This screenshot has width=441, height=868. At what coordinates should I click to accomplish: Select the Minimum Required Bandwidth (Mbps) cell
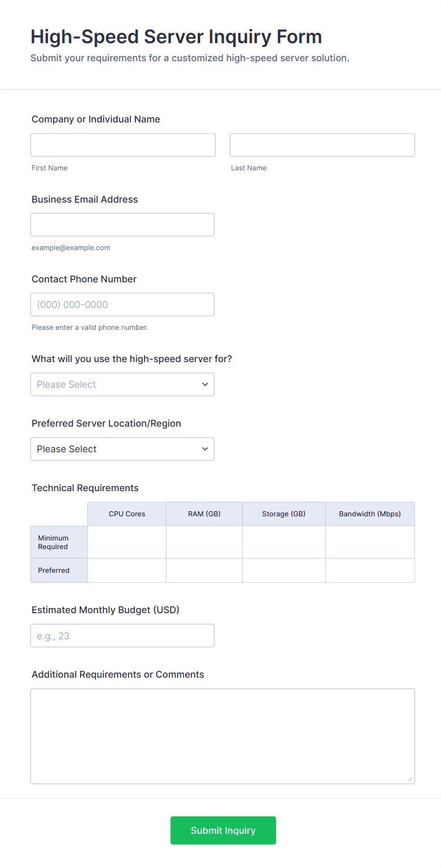point(370,542)
